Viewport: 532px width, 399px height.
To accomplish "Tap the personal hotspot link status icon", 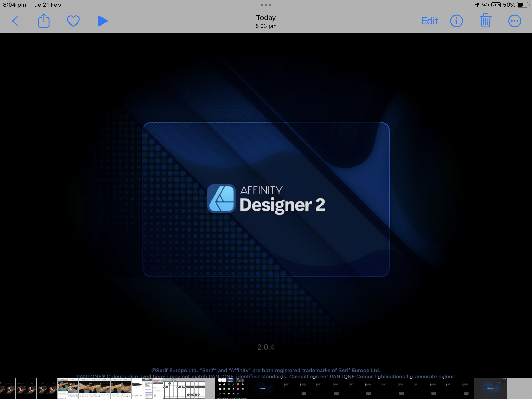I will pos(485,5).
